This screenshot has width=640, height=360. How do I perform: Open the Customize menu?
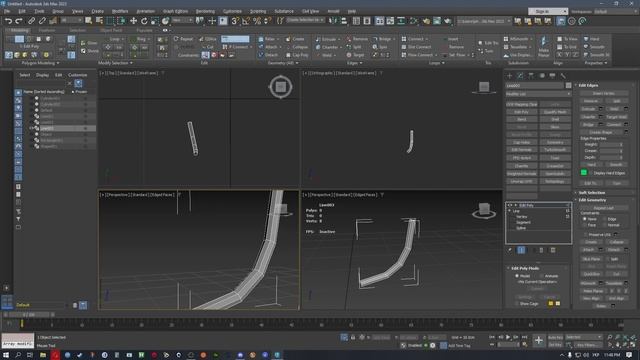(x=233, y=11)
